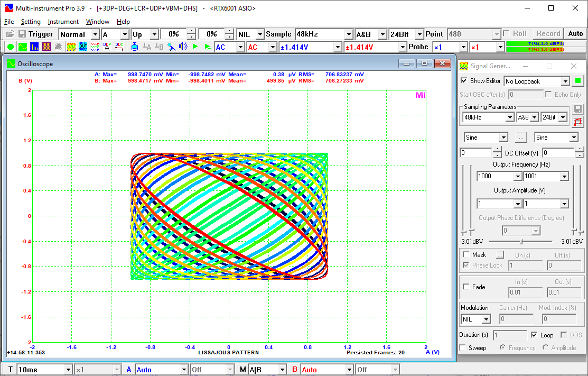This screenshot has width=588, height=376.
Task: Expand the No Loopback dropdown
Action: coord(565,81)
